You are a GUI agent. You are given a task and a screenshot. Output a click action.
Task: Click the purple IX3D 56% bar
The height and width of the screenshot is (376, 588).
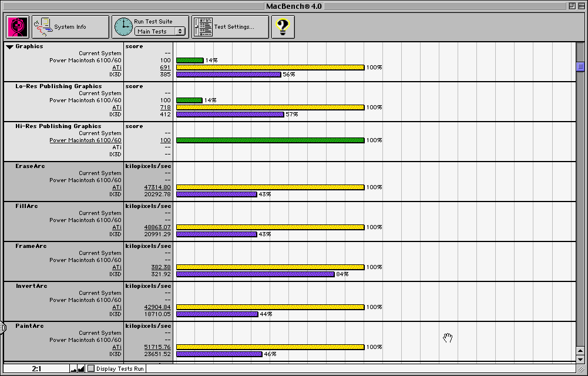coord(229,75)
